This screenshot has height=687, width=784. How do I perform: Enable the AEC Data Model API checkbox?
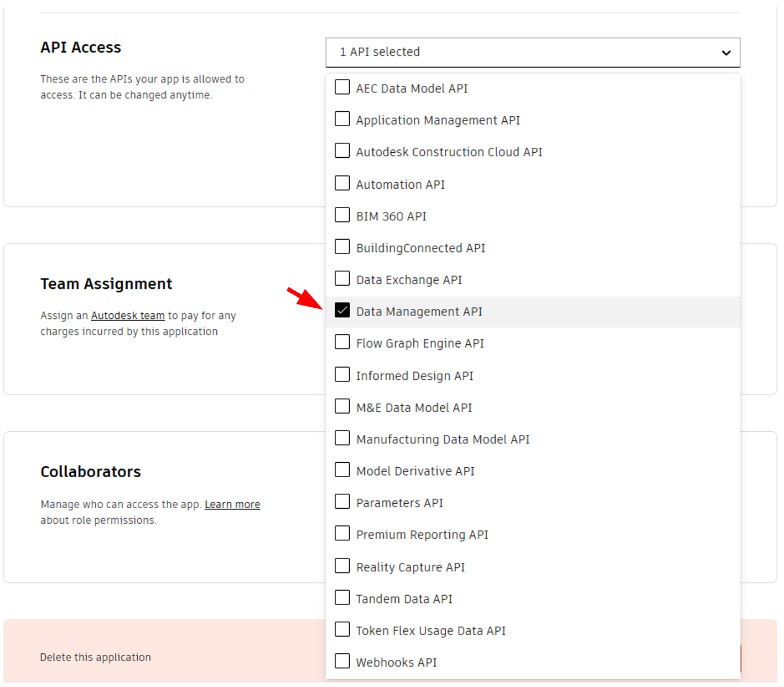(342, 87)
